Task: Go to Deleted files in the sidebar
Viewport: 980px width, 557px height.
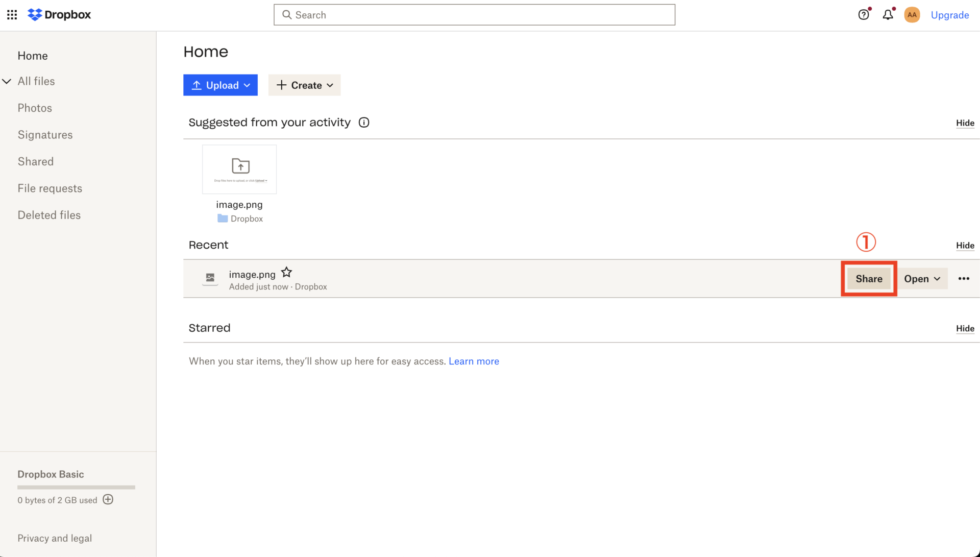Action: [49, 214]
